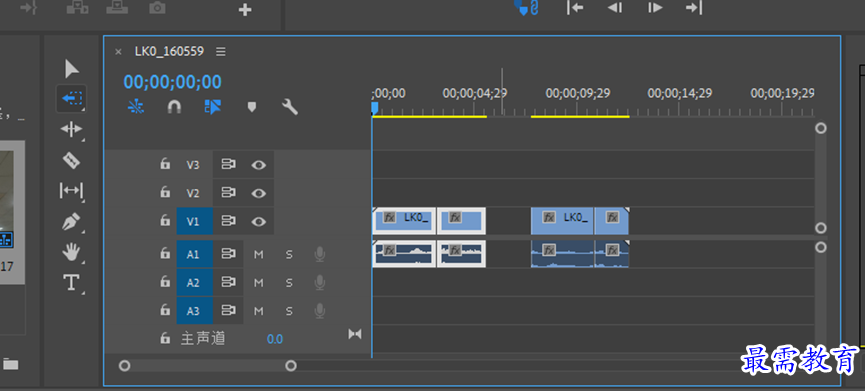Enable voice-over record on A2
Screen dimensions: 865x391
tap(319, 283)
